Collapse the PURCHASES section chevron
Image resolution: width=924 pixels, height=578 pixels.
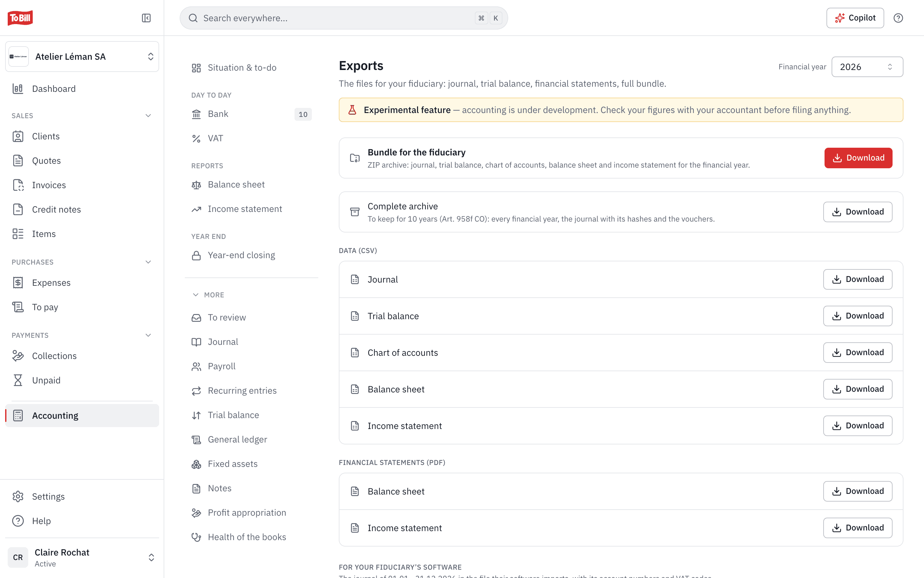148,262
